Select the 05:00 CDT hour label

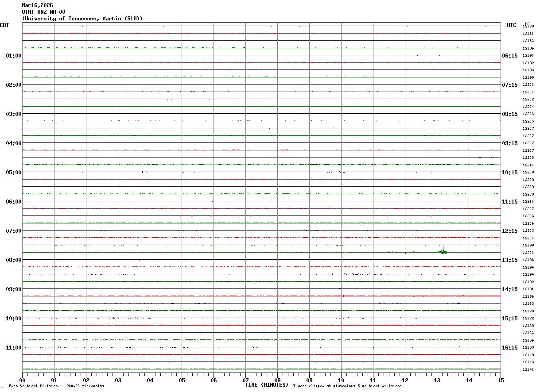14,172
